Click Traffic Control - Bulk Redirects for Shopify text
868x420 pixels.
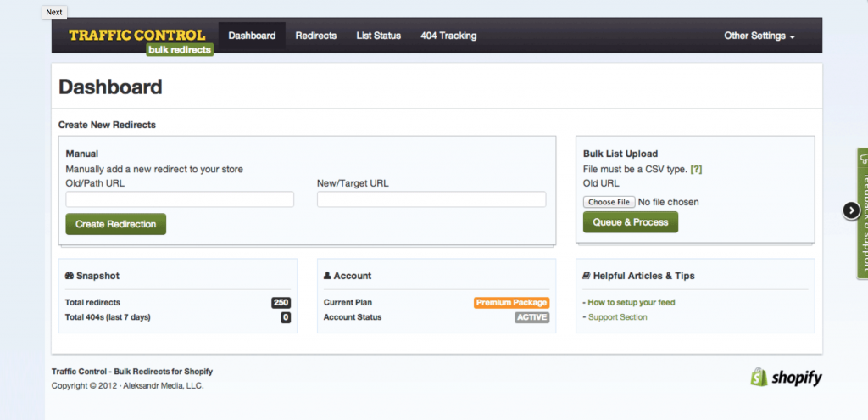tap(132, 372)
